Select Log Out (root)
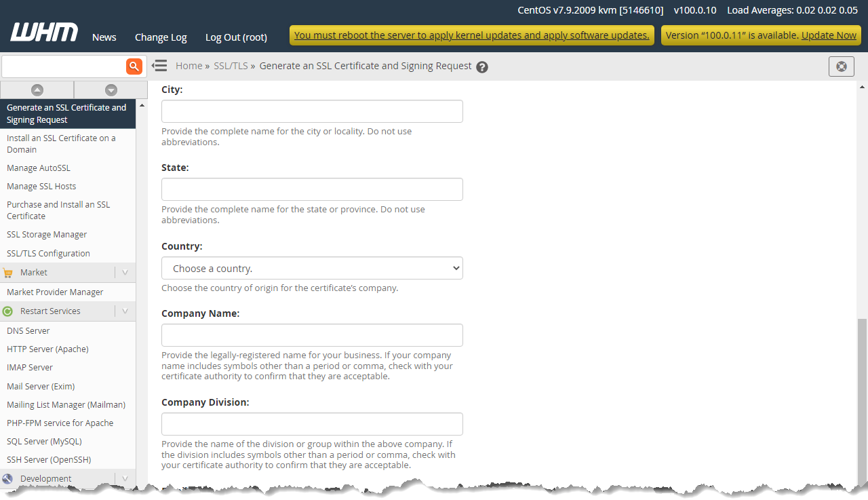The image size is (868, 500). (x=236, y=37)
